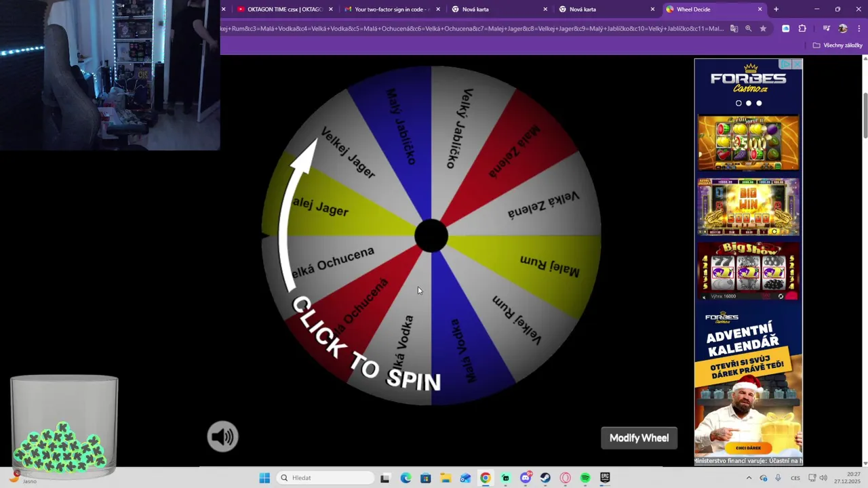This screenshot has width=868, height=488.
Task: Select third ad carousel dot
Action: click(759, 103)
